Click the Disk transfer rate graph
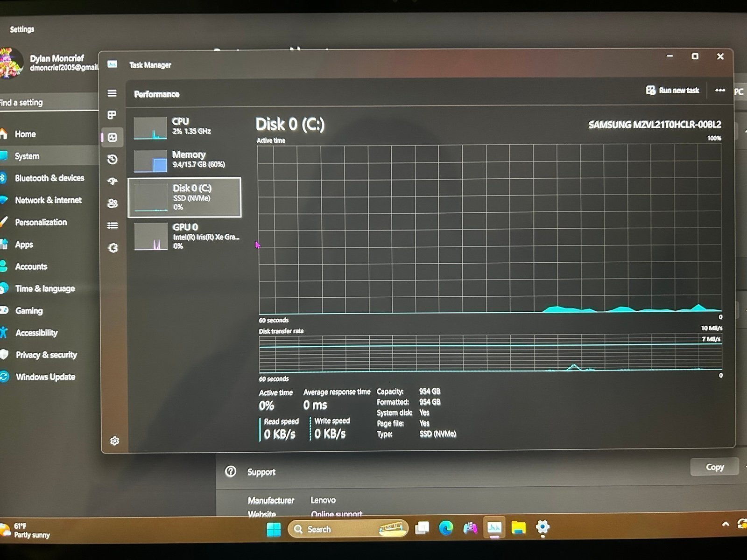Viewport: 747px width, 560px height. click(x=490, y=353)
